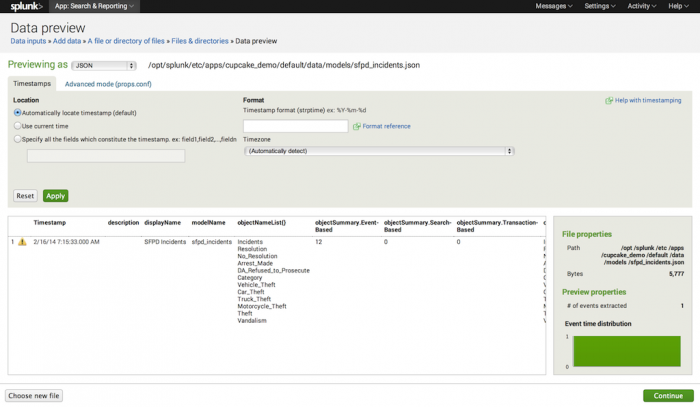Open Help with timestamping link
The height and width of the screenshot is (407, 700).
click(x=648, y=100)
